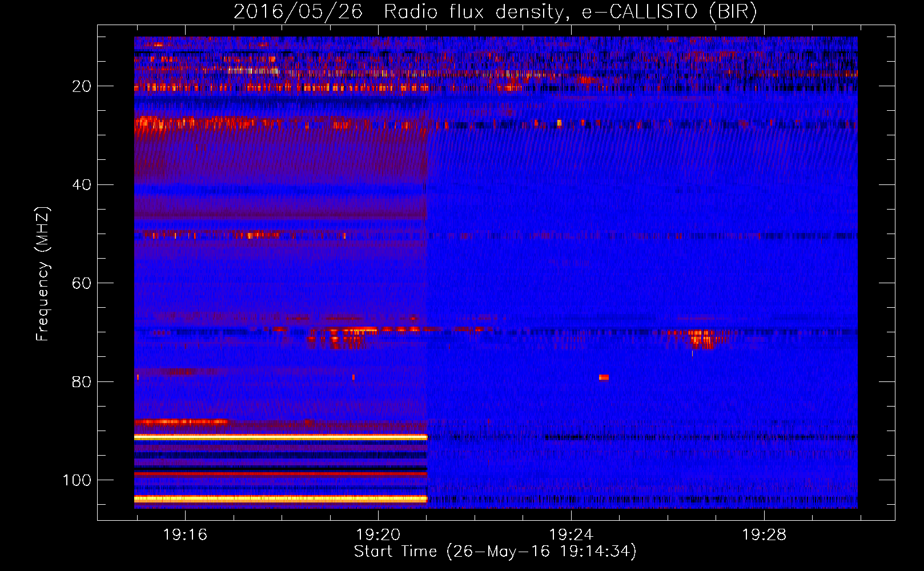Click the bright yellow emission band near 104 MHz
Image resolution: width=924 pixels, height=571 pixels.
click(x=280, y=498)
